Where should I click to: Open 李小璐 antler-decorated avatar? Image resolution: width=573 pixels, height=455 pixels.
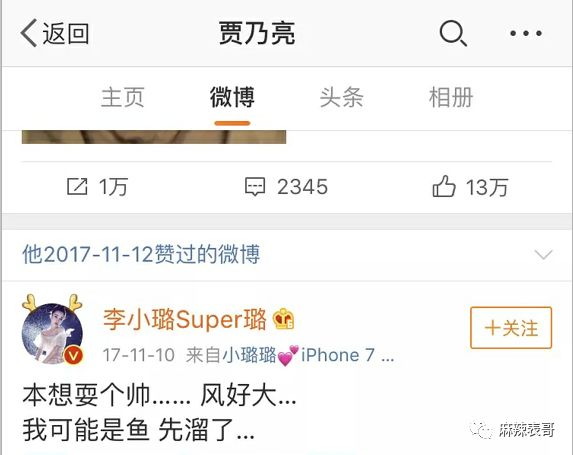(53, 330)
